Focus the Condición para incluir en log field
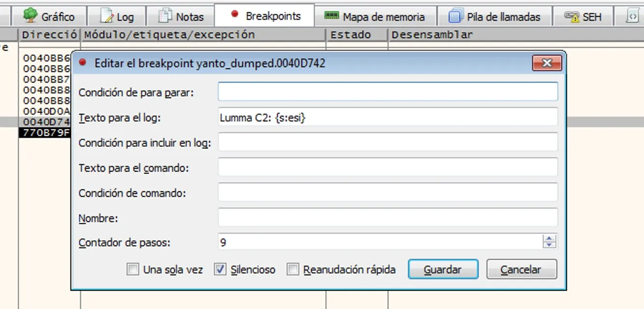The height and width of the screenshot is (309, 644). tap(388, 142)
